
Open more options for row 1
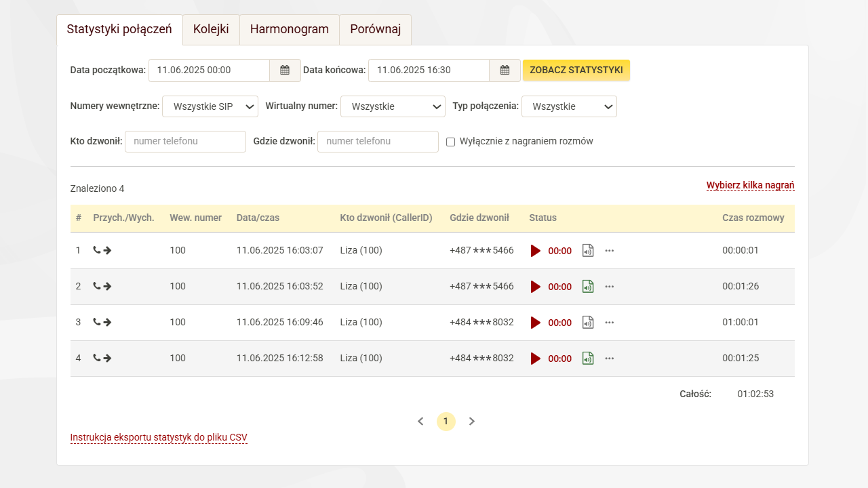610,251
